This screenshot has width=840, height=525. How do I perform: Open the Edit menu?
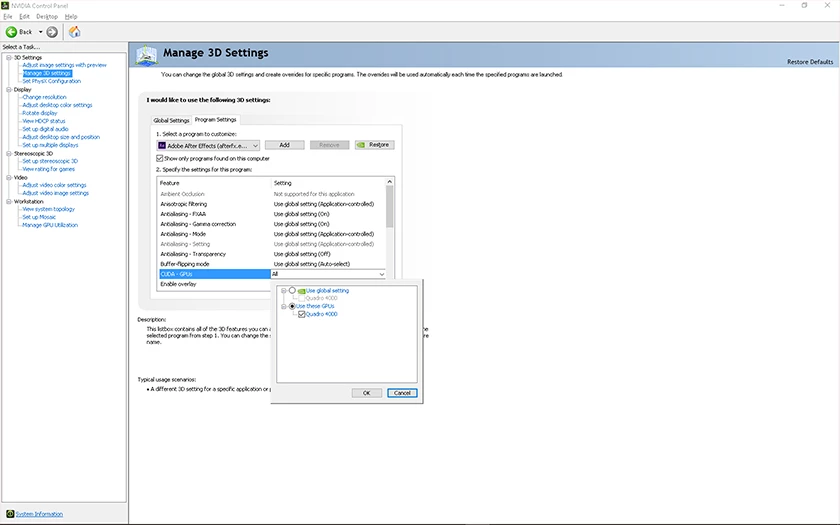(x=24, y=17)
